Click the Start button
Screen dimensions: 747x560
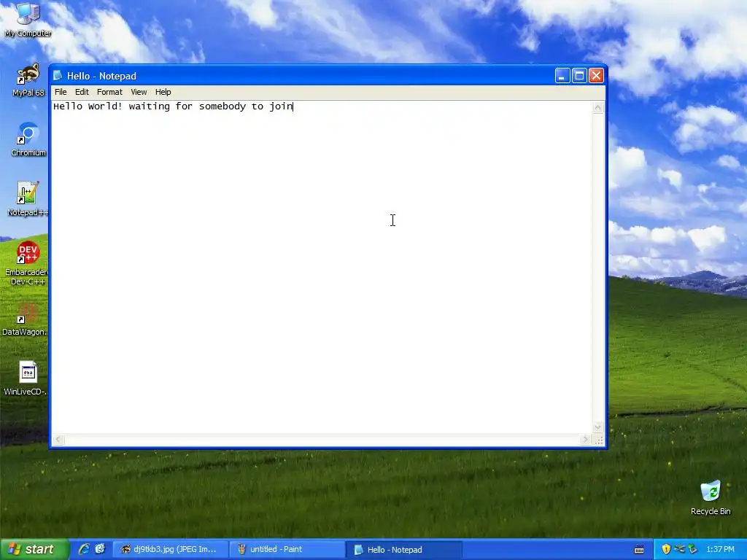pos(34,550)
